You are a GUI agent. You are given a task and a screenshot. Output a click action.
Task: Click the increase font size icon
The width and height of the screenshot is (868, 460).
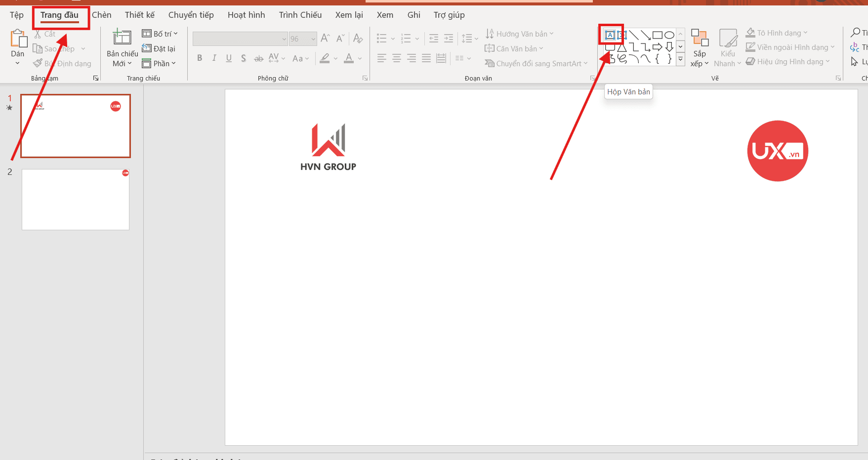pos(325,39)
